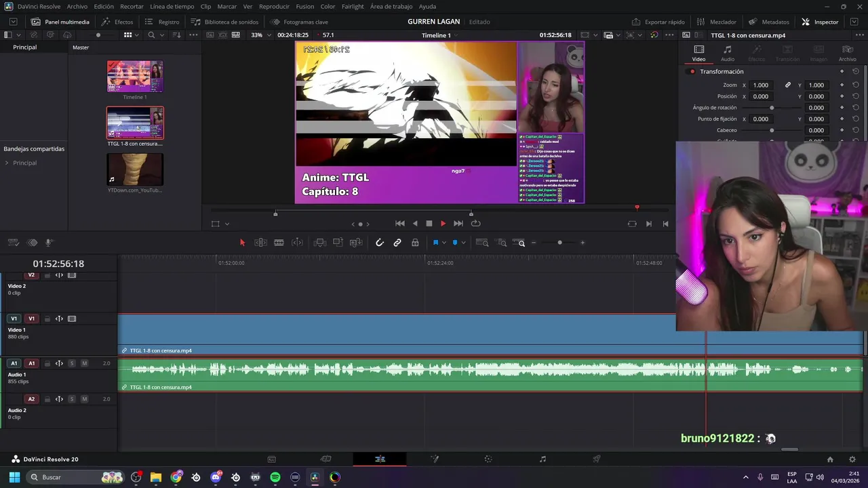Image resolution: width=868 pixels, height=488 pixels.
Task: Open Spotify from the taskbar
Action: click(275, 477)
